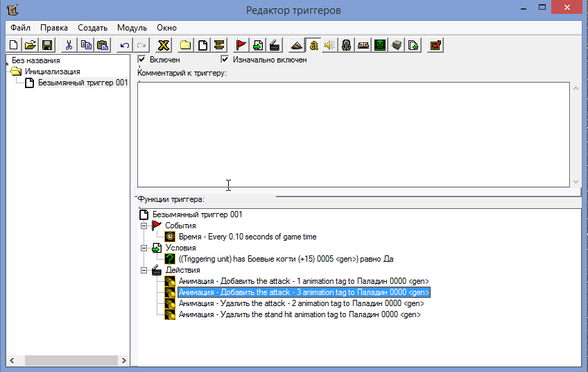The width and height of the screenshot is (588, 372).
Task: Open the AI Editor green face icon
Action: pyautogui.click(x=380, y=45)
